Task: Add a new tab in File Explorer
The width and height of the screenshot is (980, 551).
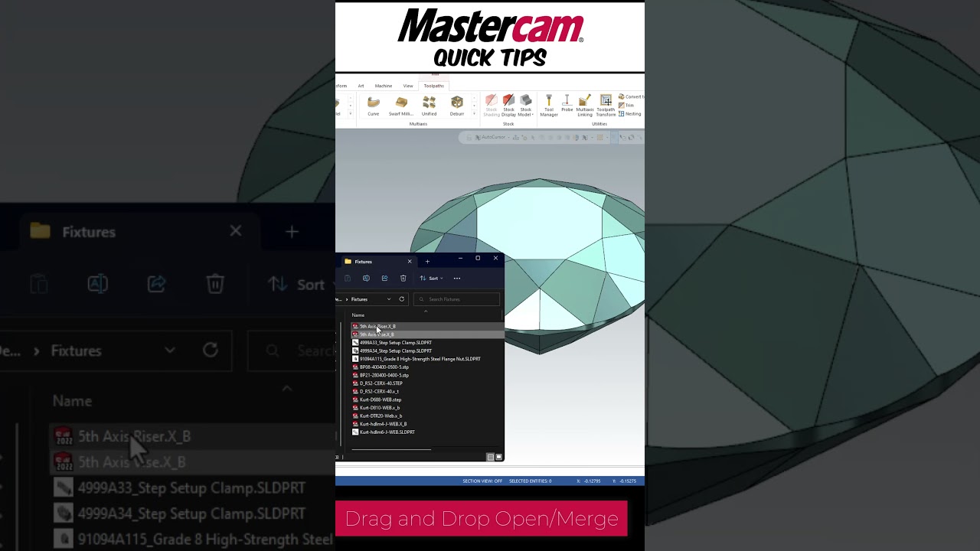Action: click(427, 262)
